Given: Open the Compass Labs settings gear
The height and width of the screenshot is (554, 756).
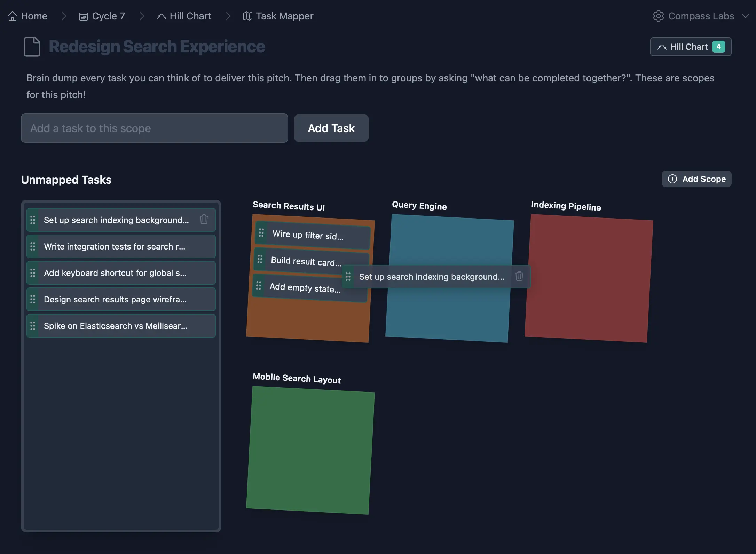Looking at the screenshot, I should pos(659,16).
